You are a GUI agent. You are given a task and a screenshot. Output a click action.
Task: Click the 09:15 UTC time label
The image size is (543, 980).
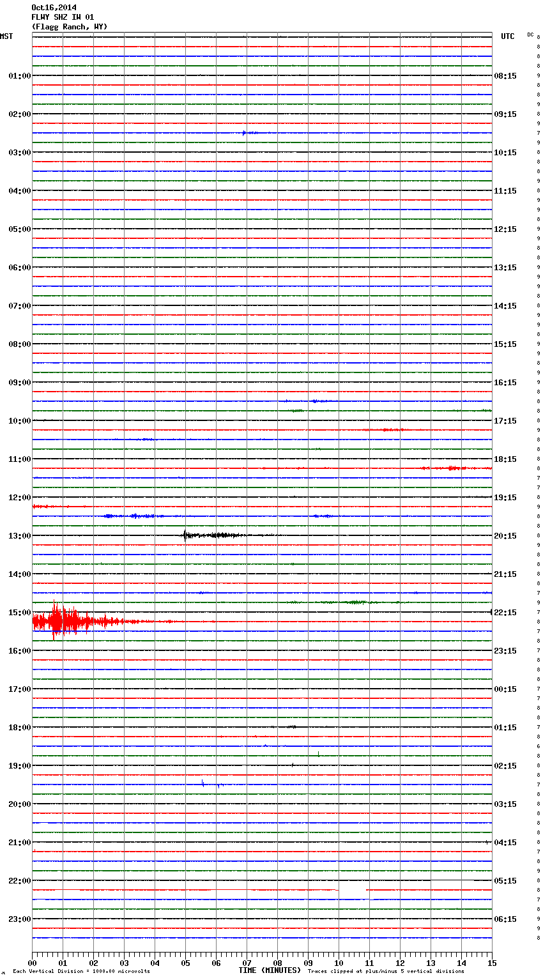pos(505,114)
